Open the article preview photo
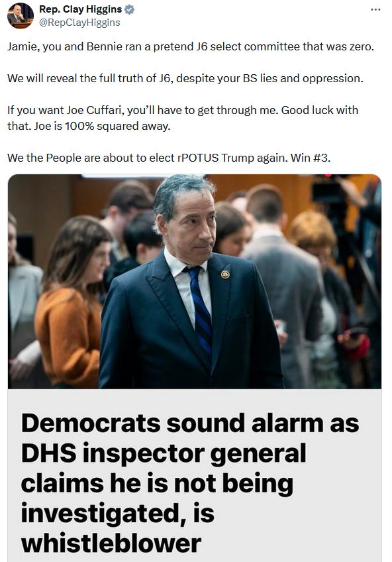This screenshot has height=562, width=392. tap(195, 282)
